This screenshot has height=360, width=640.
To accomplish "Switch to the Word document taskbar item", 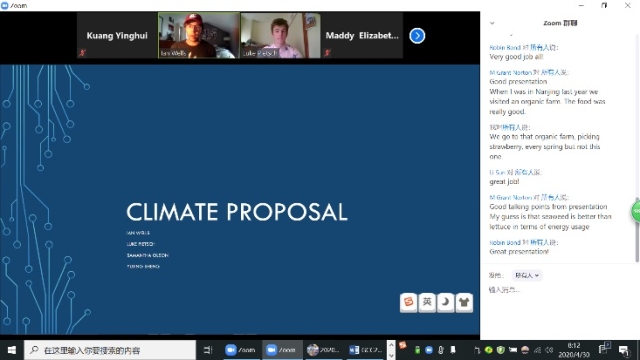I will pos(365,350).
